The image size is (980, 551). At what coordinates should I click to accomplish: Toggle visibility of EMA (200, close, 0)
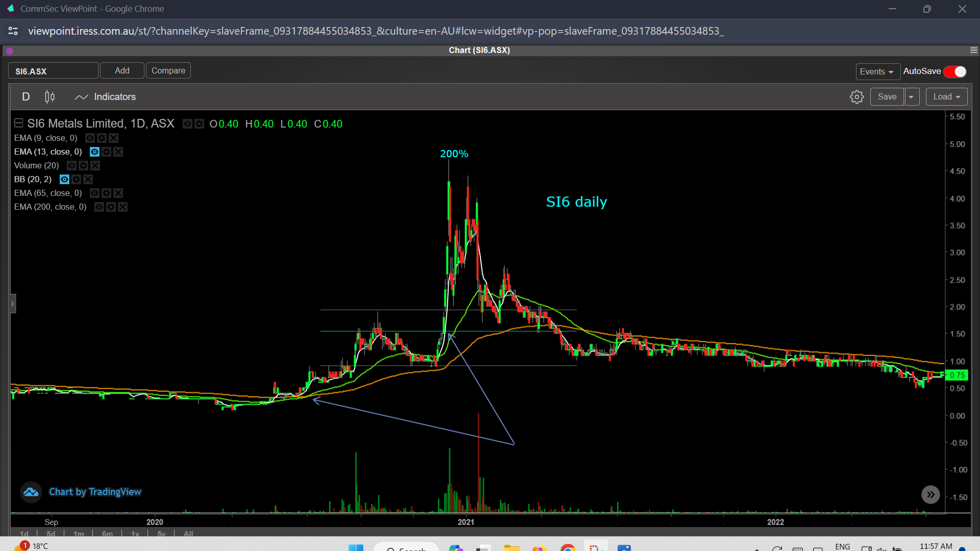99,207
